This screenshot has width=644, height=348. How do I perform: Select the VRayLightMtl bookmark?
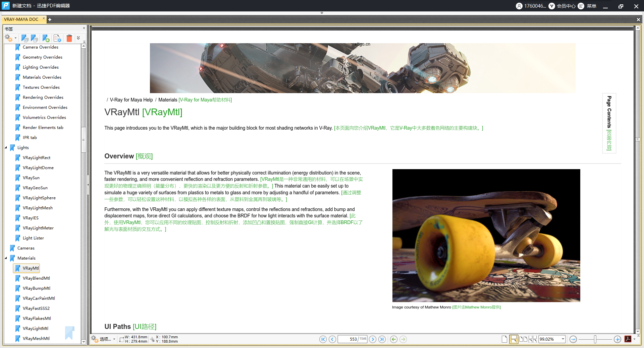(x=35, y=329)
